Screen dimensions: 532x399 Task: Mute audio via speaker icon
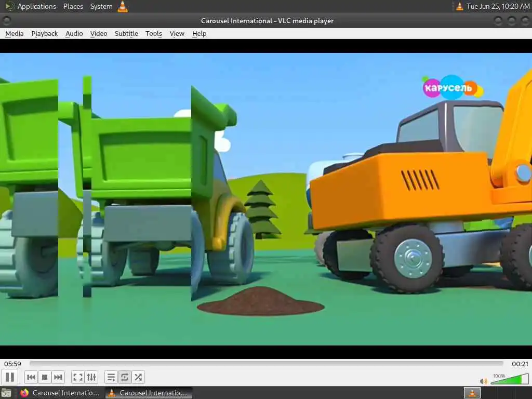pyautogui.click(x=483, y=381)
